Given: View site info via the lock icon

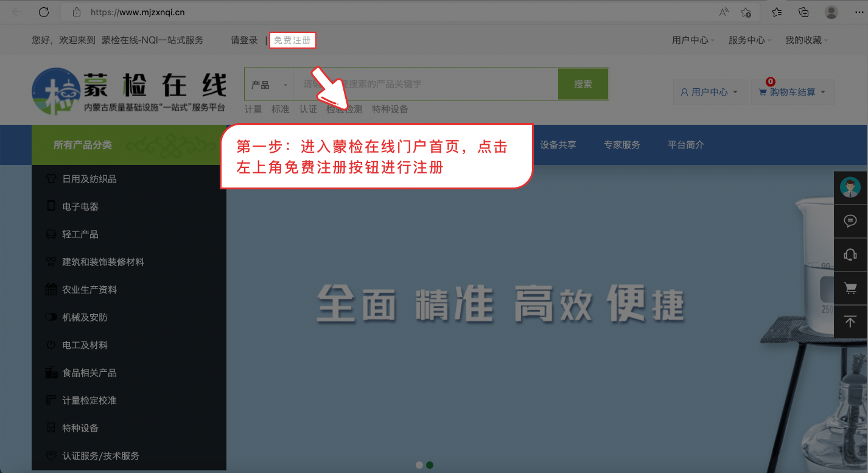Looking at the screenshot, I should 77,12.
